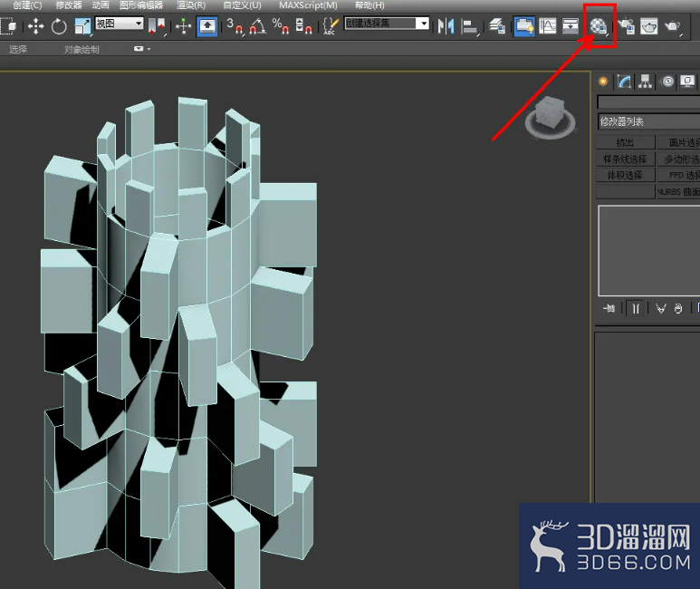Viewport: 700px width, 589px height.
Task: Toggle the Spinner Snap button
Action: (304, 26)
